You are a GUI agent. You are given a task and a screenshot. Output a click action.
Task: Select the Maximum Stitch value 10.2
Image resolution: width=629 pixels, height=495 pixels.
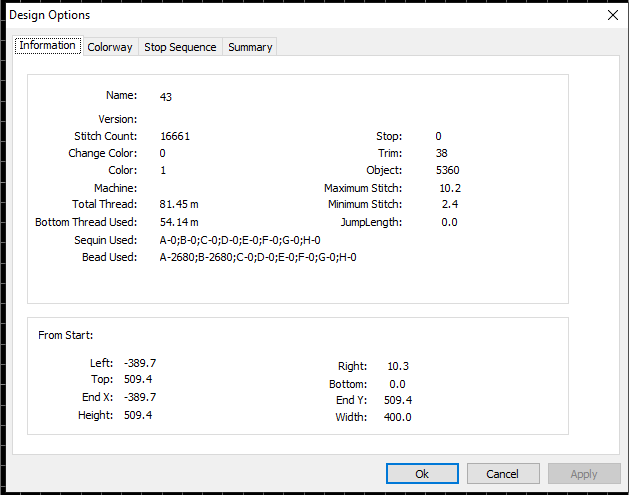click(x=450, y=188)
